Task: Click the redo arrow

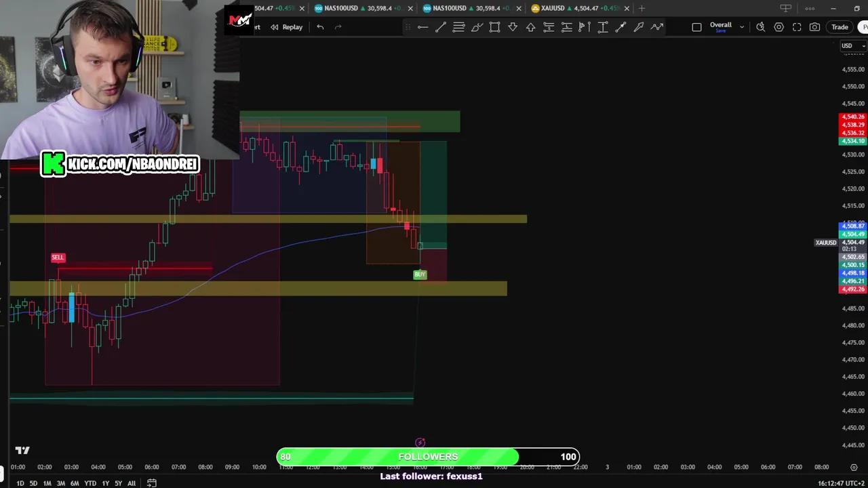Action: click(338, 27)
